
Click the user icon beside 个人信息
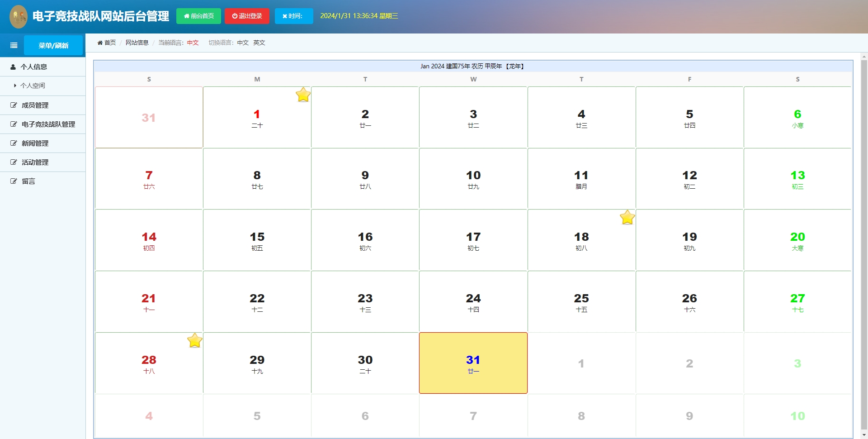[x=13, y=67]
